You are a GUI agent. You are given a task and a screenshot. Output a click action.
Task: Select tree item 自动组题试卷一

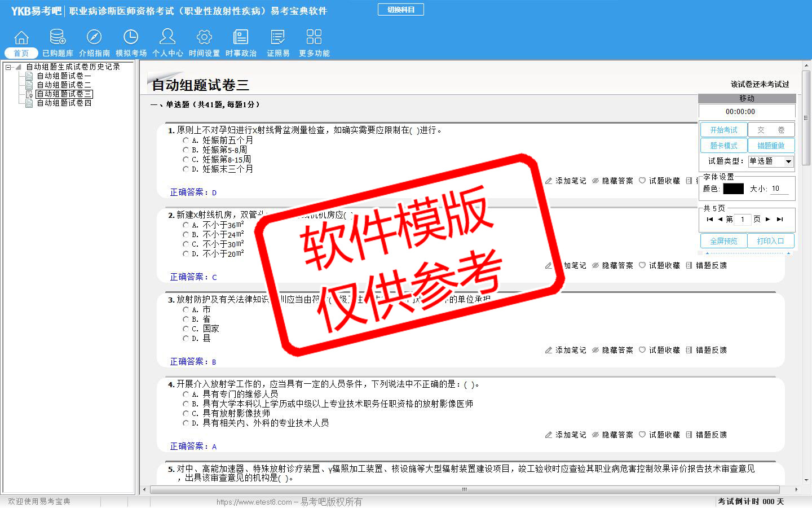click(64, 76)
